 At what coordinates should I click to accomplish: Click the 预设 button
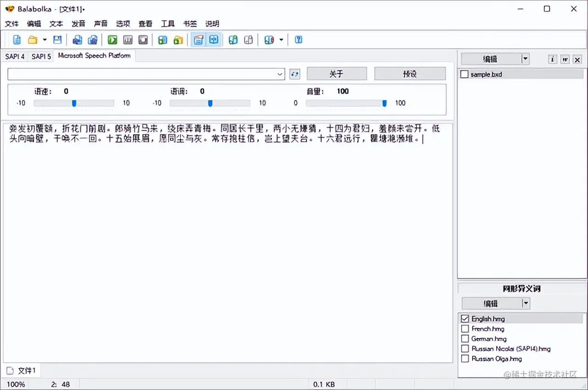410,74
